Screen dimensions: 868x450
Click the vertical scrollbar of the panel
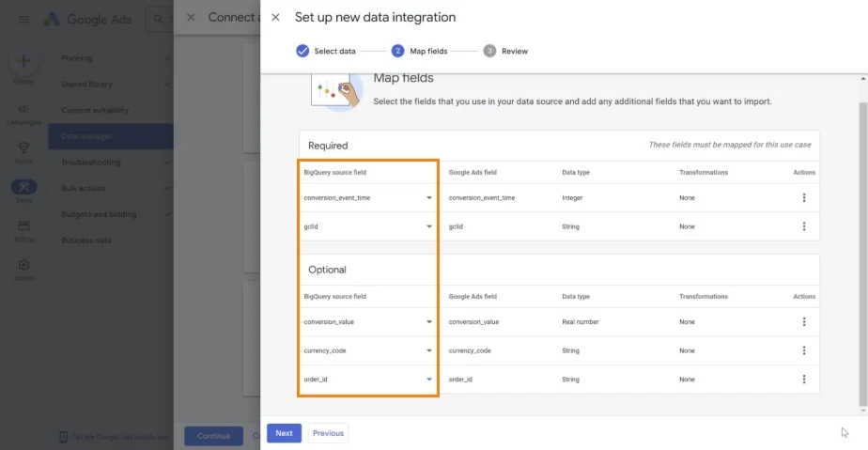tap(863, 255)
